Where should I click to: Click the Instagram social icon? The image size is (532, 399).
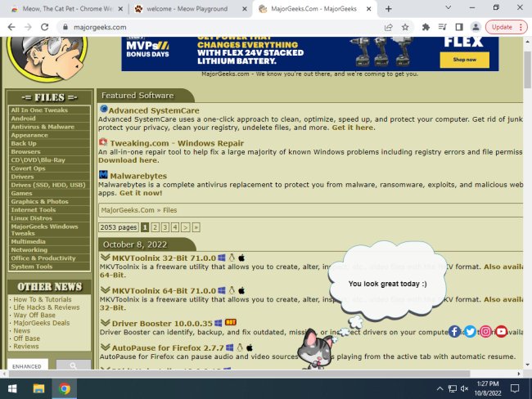pos(485,331)
